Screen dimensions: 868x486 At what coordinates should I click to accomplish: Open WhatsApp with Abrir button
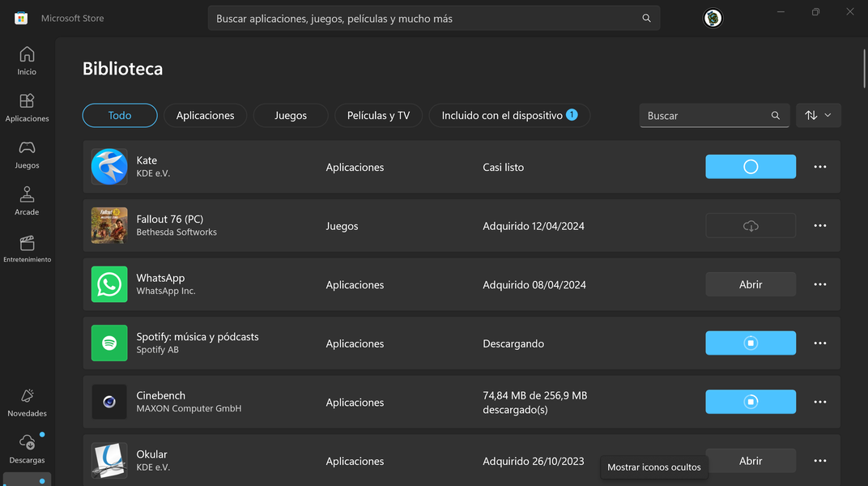coord(751,284)
